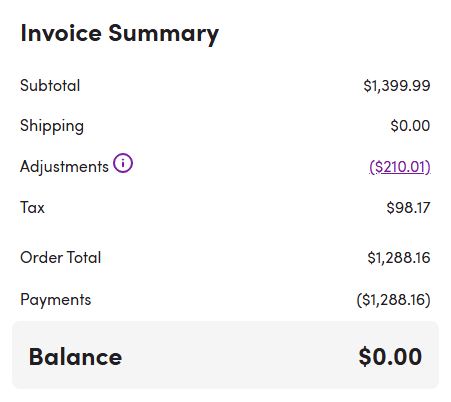Click the Invoice Summary heading

pos(120,34)
